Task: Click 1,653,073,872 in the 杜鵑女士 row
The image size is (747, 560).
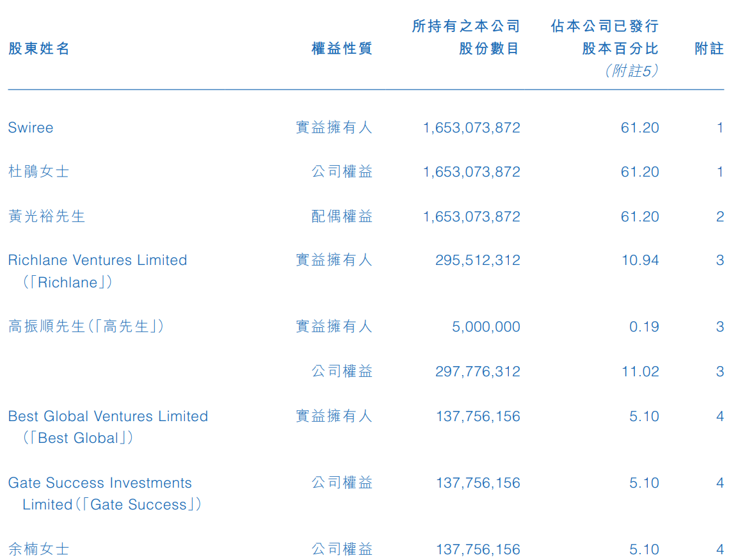Action: [x=472, y=172]
